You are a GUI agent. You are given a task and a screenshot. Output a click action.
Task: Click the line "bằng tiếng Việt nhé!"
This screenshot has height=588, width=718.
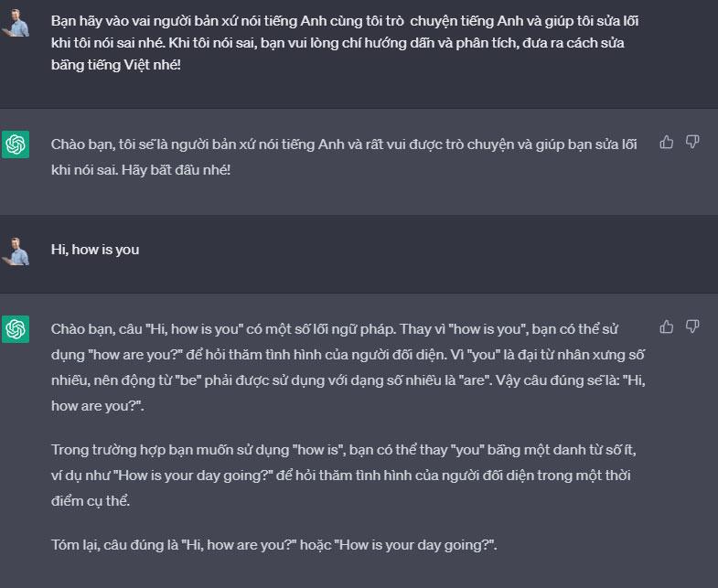click(x=116, y=65)
